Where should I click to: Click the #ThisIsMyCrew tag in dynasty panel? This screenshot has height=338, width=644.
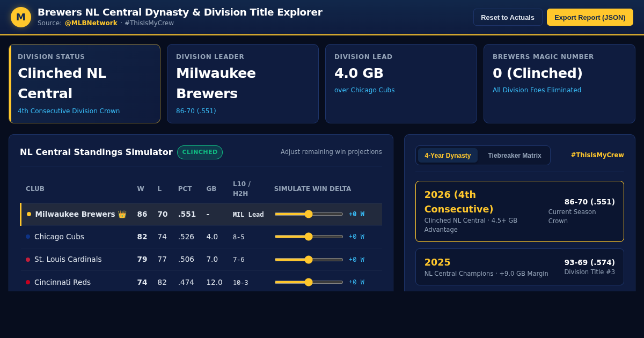597,155
